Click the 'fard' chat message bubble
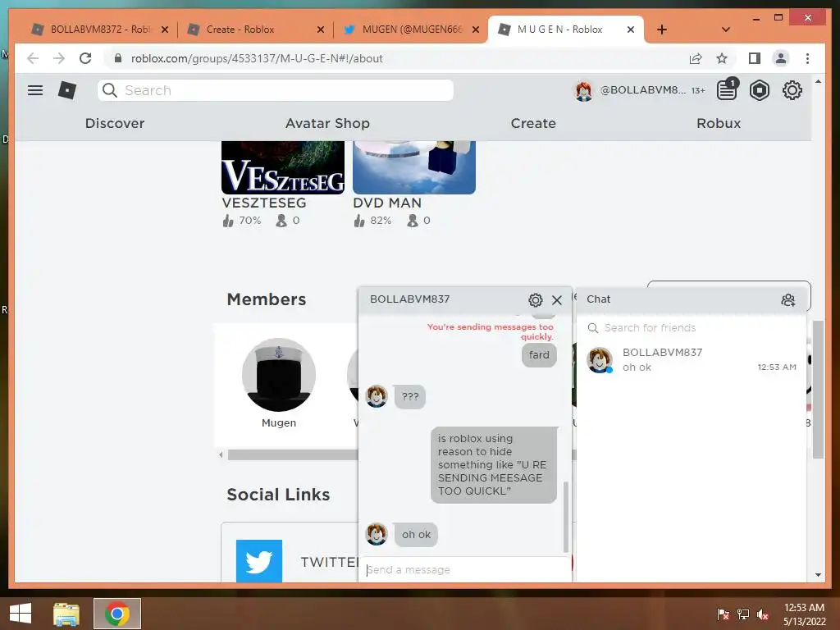Image resolution: width=840 pixels, height=630 pixels. tap(539, 354)
